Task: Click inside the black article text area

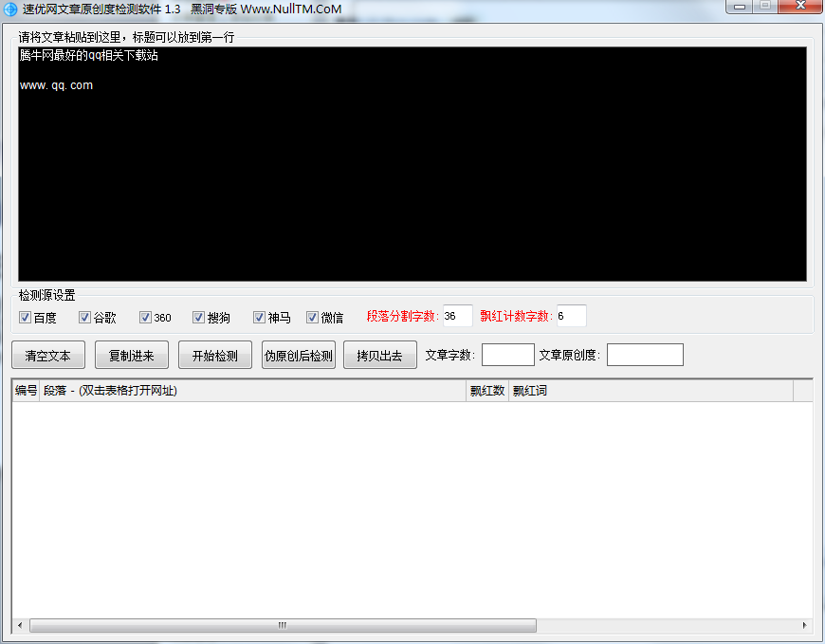Action: (412, 164)
